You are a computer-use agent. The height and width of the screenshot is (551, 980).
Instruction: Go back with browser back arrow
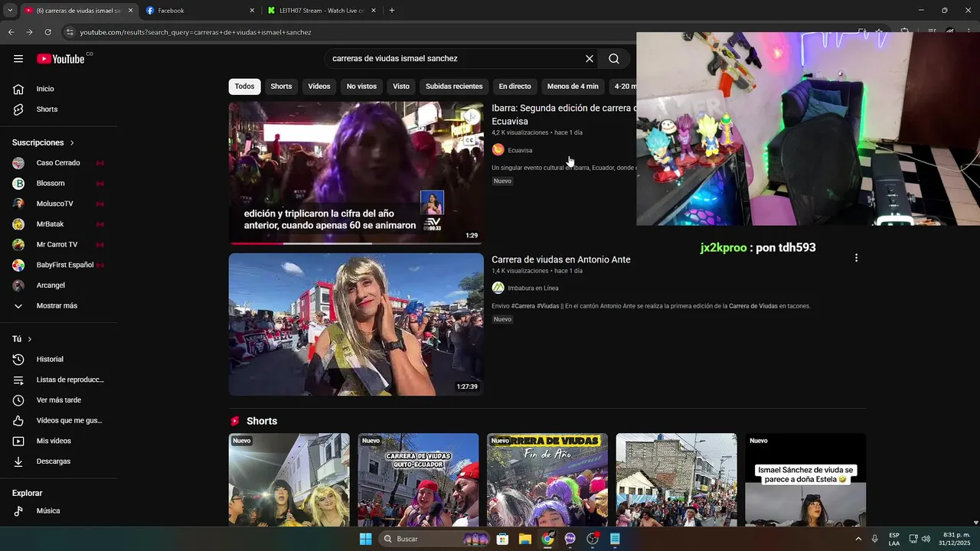(11, 32)
